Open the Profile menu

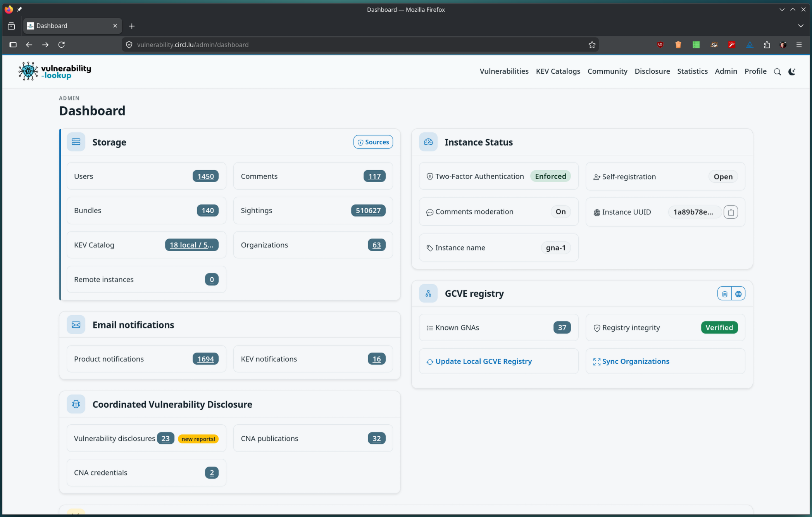click(x=755, y=71)
